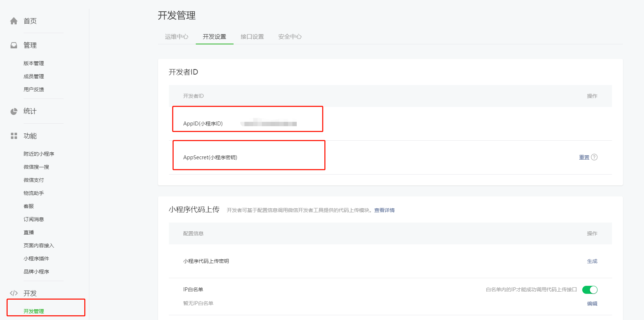
Task: Click the 小程序代码上传密钥 row label
Action: pyautogui.click(x=206, y=261)
